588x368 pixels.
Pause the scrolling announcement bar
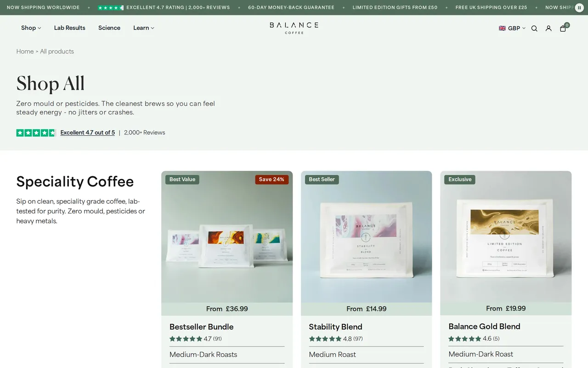(x=579, y=7)
